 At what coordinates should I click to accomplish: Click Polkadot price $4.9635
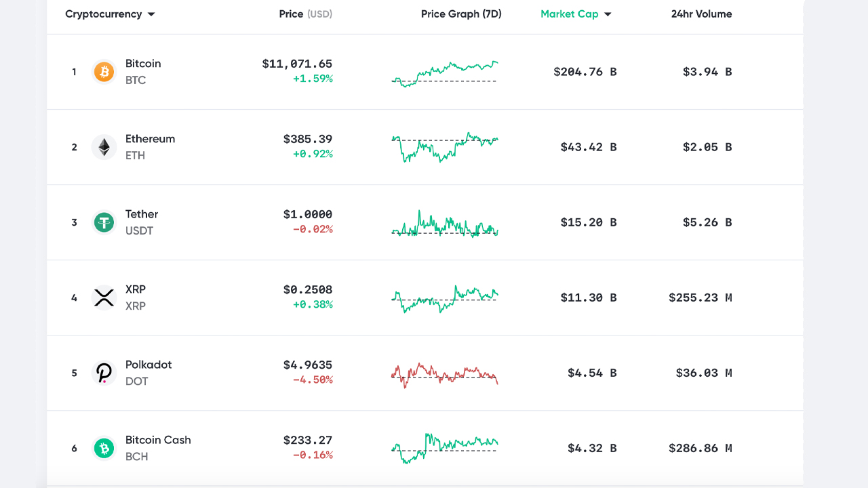[x=308, y=365]
